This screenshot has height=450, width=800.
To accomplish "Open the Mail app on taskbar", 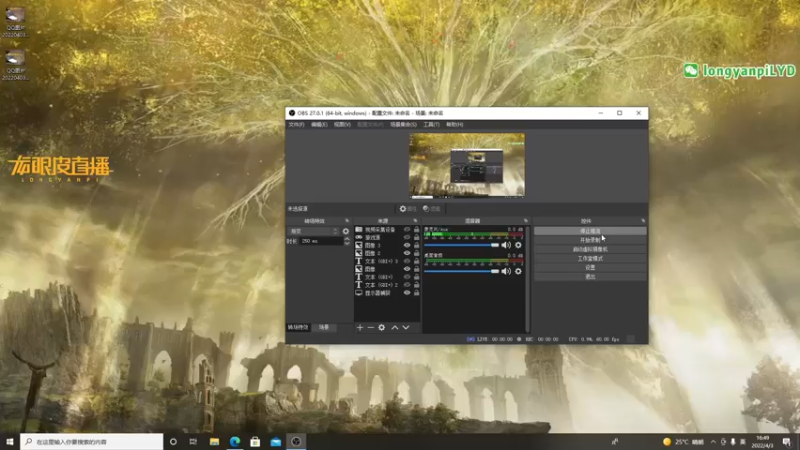I will pos(276,441).
